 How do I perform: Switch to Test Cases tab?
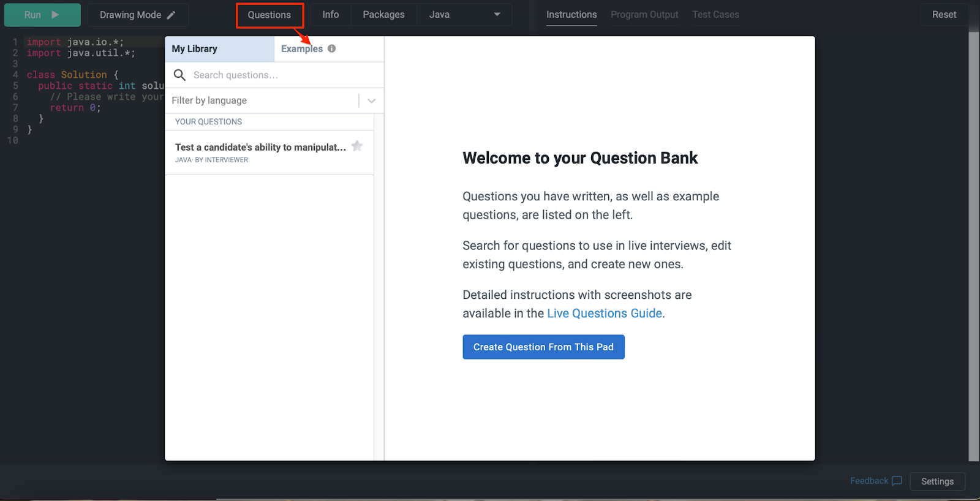click(x=715, y=15)
